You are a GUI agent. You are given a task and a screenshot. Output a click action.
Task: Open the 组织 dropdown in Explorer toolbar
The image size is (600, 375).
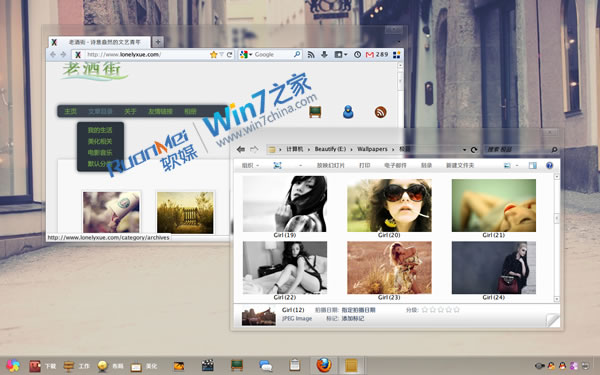pos(250,165)
